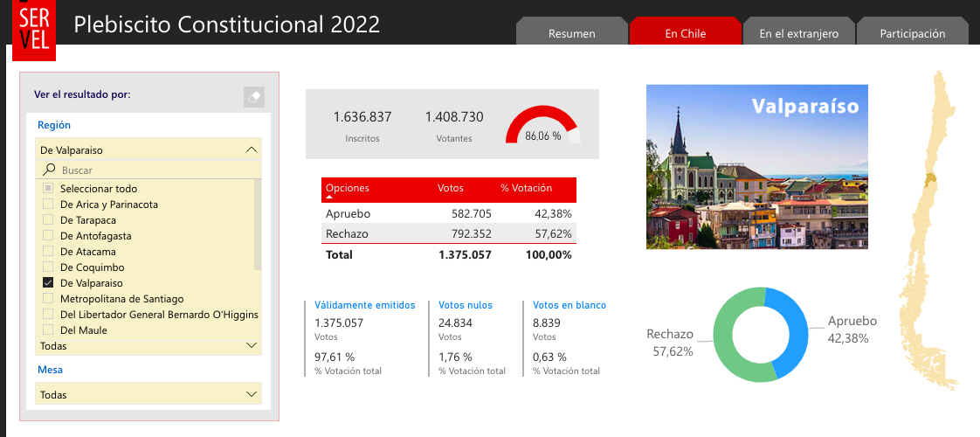Uncheck the De Valparaiso checkbox
Screen dimensions: 980x437
[x=48, y=282]
